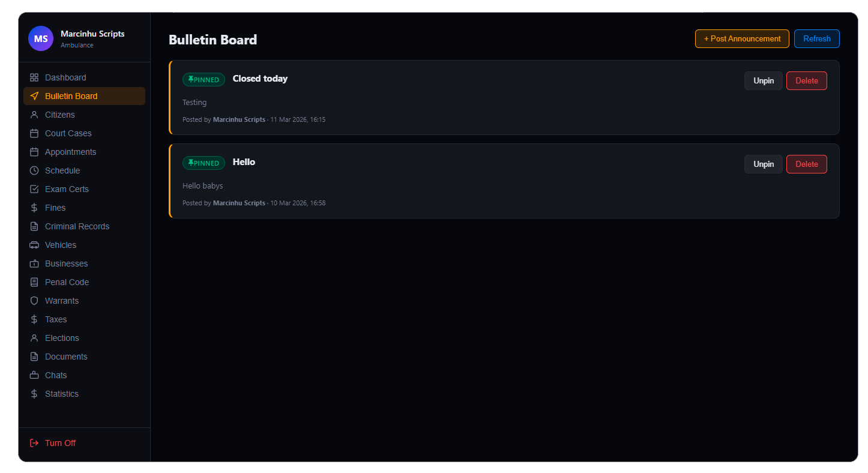
Task: Navigate to the Elections page
Action: tap(62, 338)
